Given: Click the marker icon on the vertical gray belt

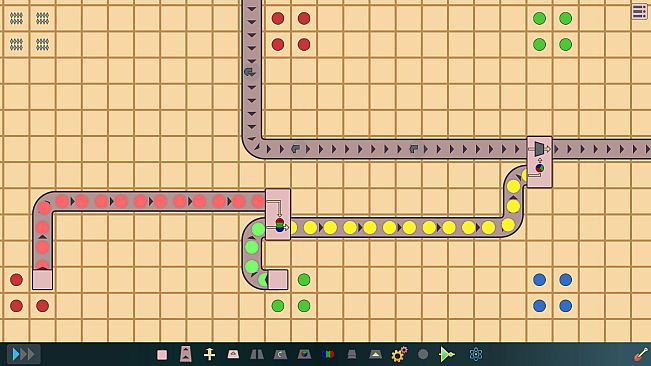Looking at the screenshot, I should (250, 72).
